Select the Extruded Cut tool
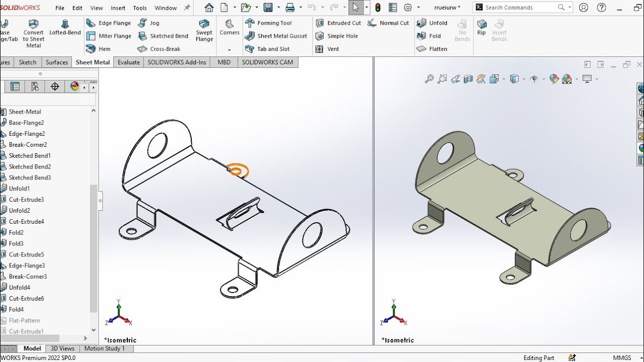Image resolution: width=644 pixels, height=362 pixels. 338,23
